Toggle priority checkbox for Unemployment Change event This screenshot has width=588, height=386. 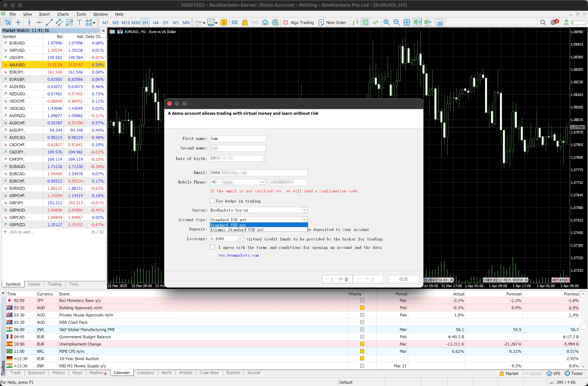tap(362, 344)
